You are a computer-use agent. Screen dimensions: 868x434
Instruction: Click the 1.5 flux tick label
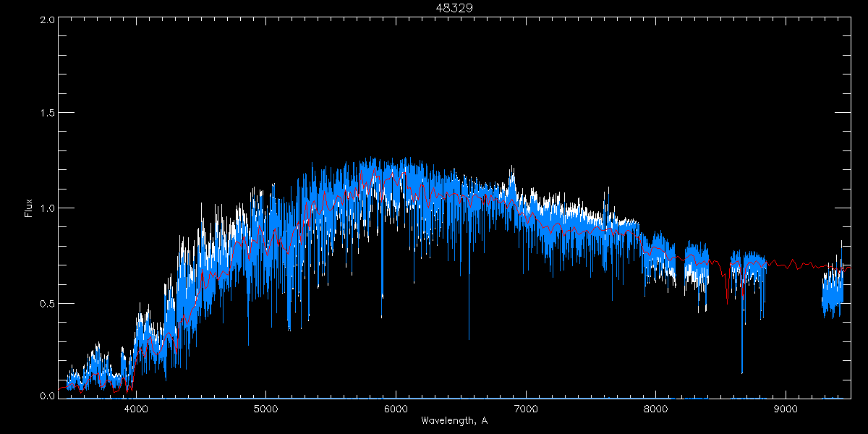click(45, 114)
